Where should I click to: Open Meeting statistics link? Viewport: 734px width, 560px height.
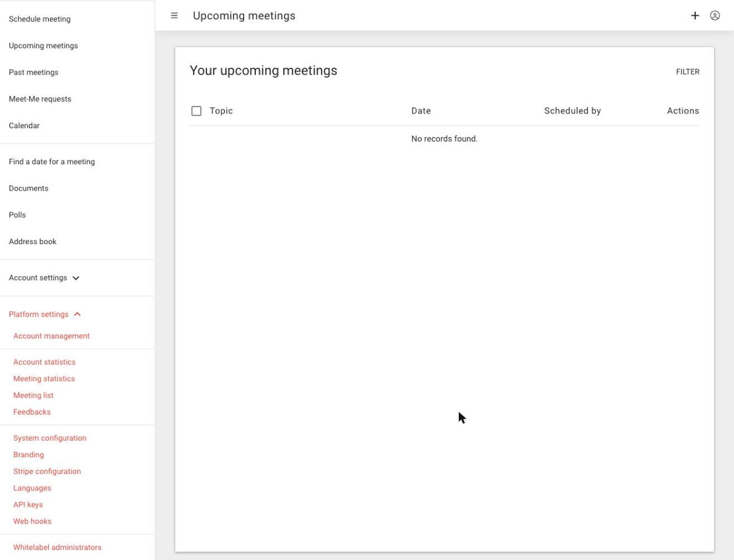point(44,379)
